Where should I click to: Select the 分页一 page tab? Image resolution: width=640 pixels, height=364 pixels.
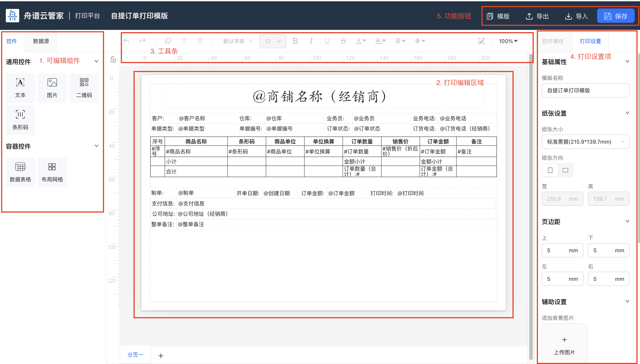pyautogui.click(x=135, y=355)
